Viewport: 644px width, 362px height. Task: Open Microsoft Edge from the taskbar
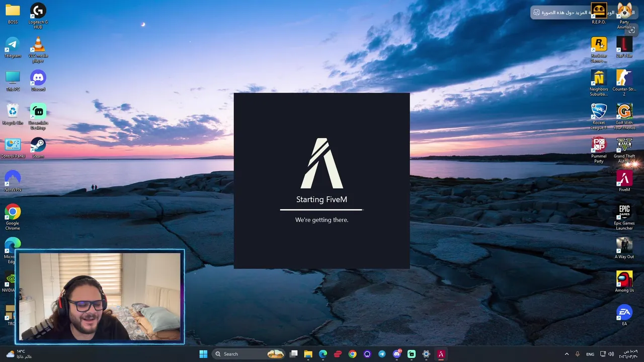tap(323, 354)
